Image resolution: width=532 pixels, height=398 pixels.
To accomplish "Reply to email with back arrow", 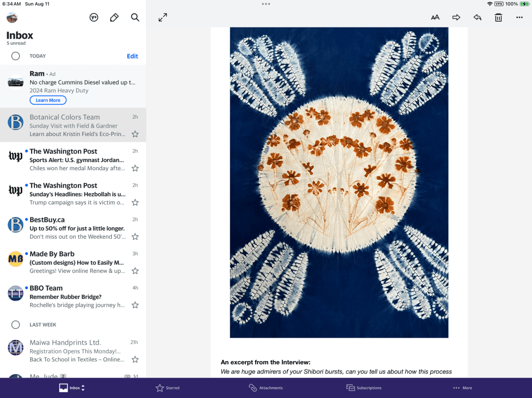I will 477,18.
